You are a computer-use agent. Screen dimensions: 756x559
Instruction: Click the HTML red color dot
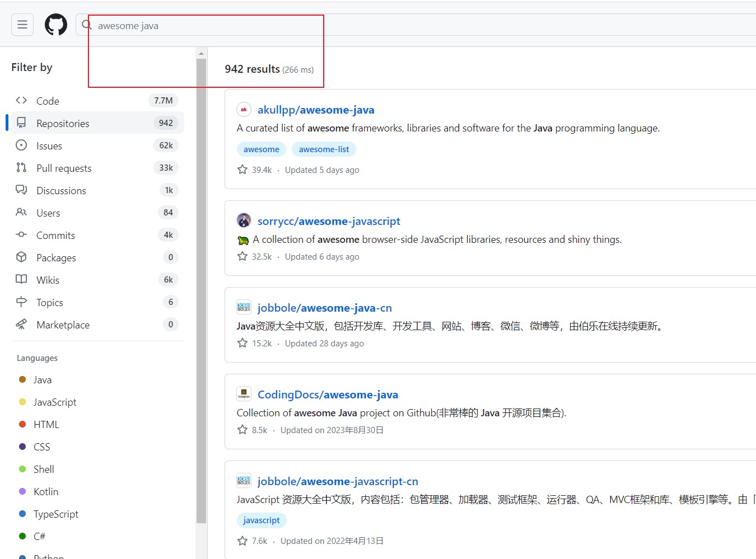(22, 424)
